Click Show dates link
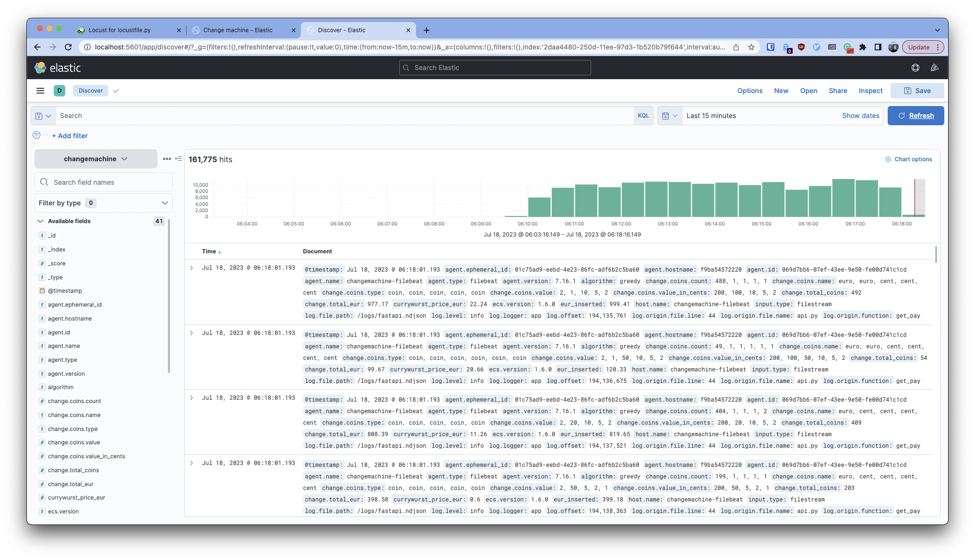975x560 pixels. pyautogui.click(x=860, y=116)
